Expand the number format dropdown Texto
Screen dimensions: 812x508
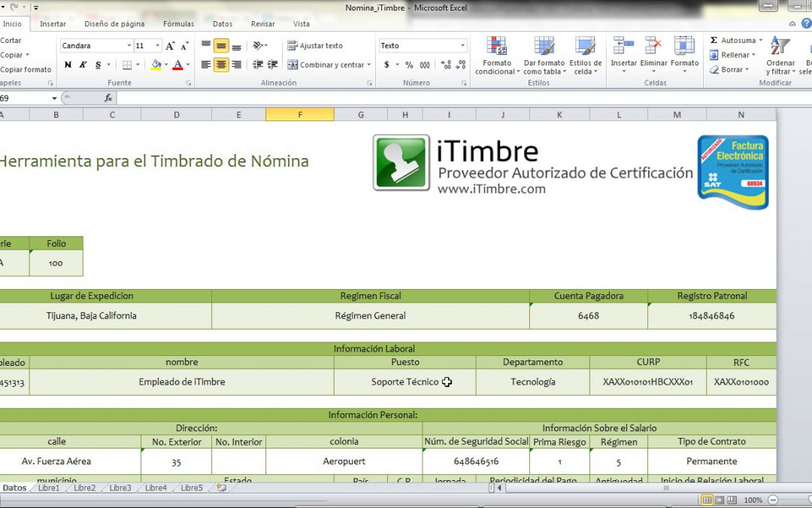tap(463, 46)
